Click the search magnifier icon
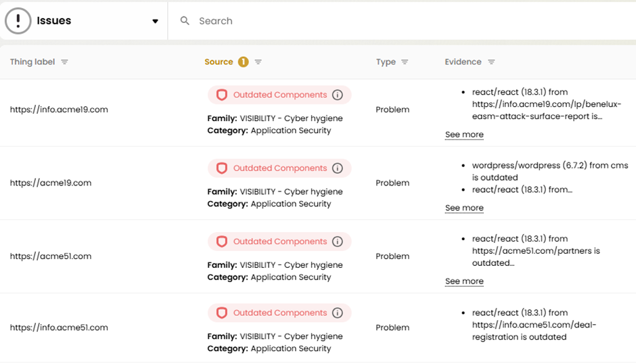The image size is (636, 364). (185, 21)
